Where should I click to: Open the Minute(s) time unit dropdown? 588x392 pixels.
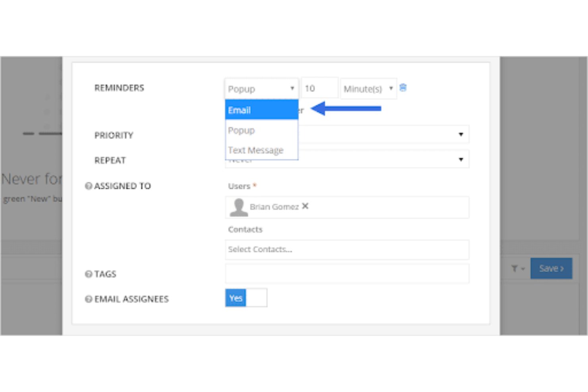tap(367, 88)
